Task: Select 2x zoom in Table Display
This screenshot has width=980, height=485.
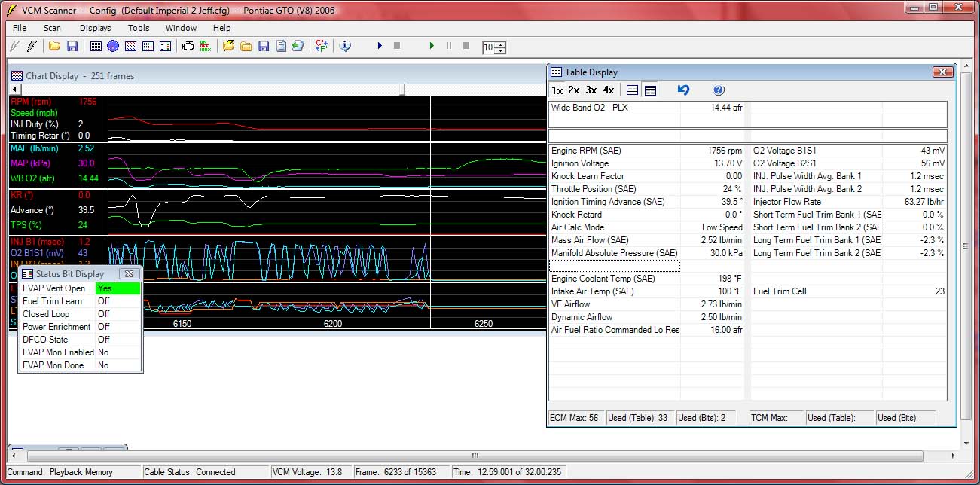Action: (x=575, y=90)
